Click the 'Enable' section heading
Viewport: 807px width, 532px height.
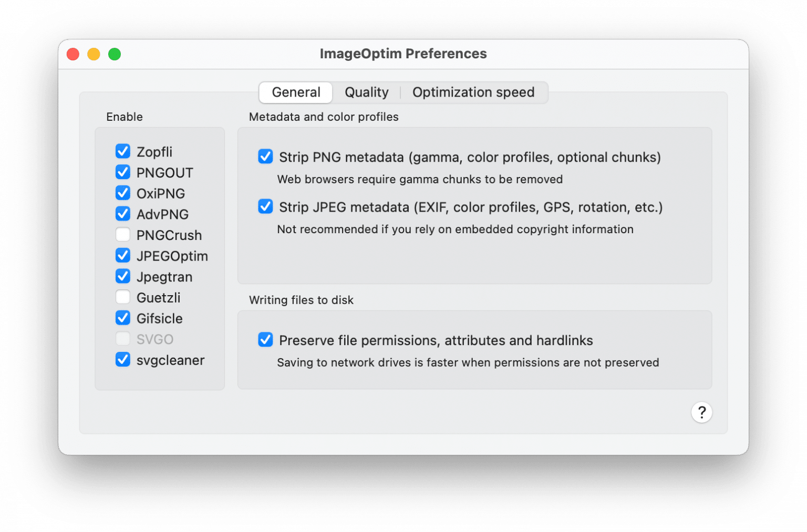point(125,117)
